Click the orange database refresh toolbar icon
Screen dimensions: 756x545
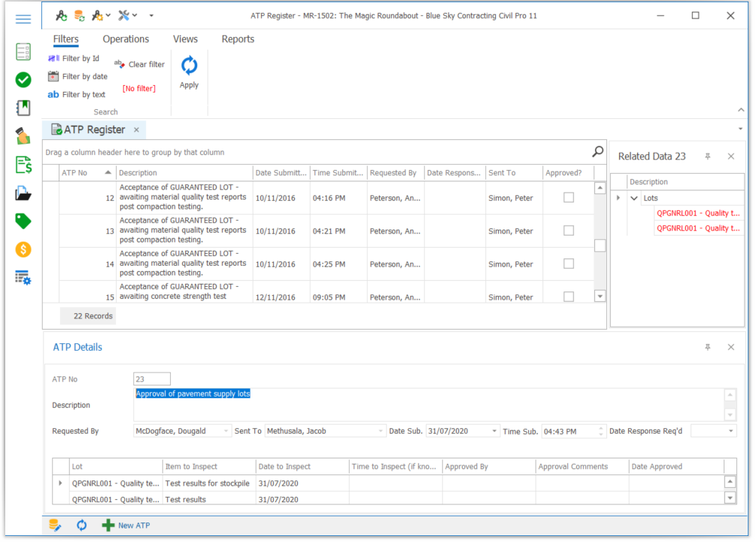click(x=80, y=16)
